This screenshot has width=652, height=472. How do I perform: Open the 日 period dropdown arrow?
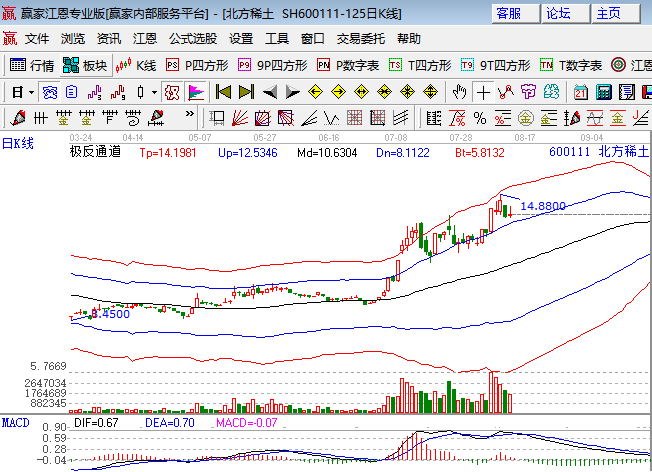(x=31, y=92)
